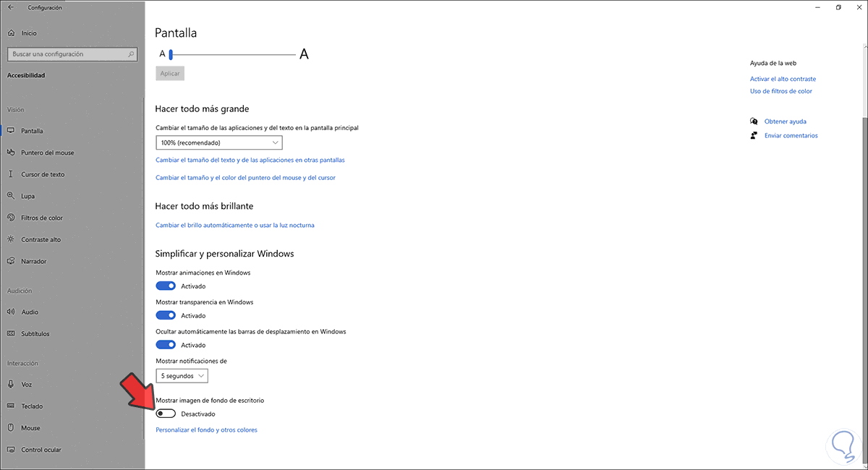Expand the 5 segundos notifications dropdown
This screenshot has width=868, height=470.
point(182,376)
